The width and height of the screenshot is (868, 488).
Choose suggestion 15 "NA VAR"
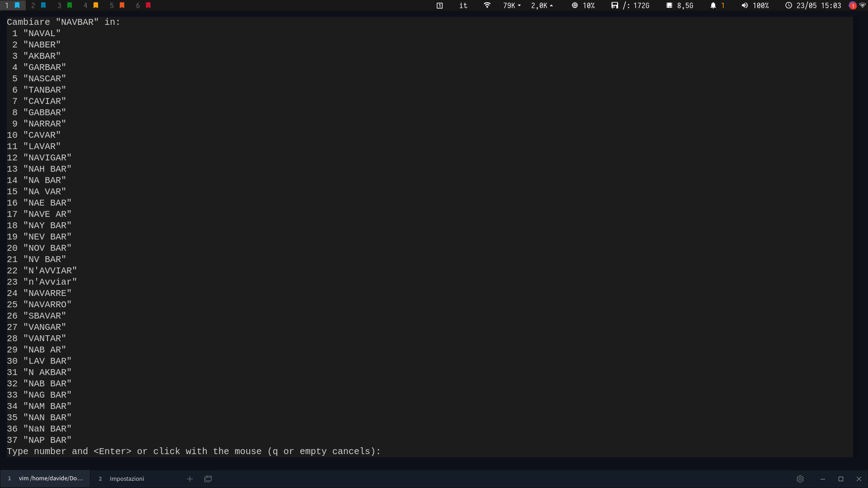point(37,192)
